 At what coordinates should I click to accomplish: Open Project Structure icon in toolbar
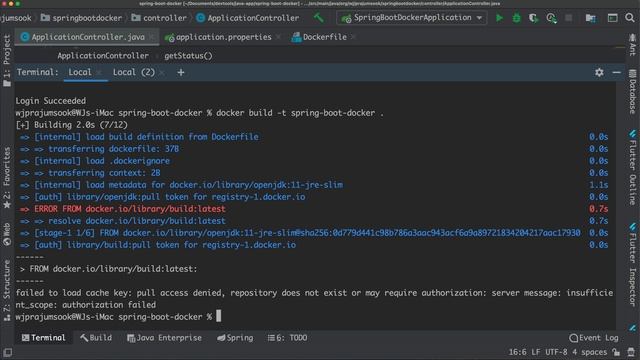[x=590, y=18]
